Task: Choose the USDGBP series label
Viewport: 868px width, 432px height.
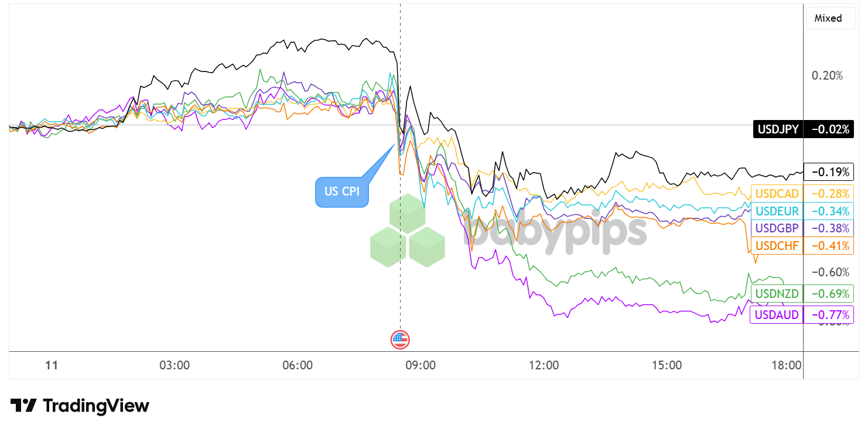Action: [x=777, y=228]
